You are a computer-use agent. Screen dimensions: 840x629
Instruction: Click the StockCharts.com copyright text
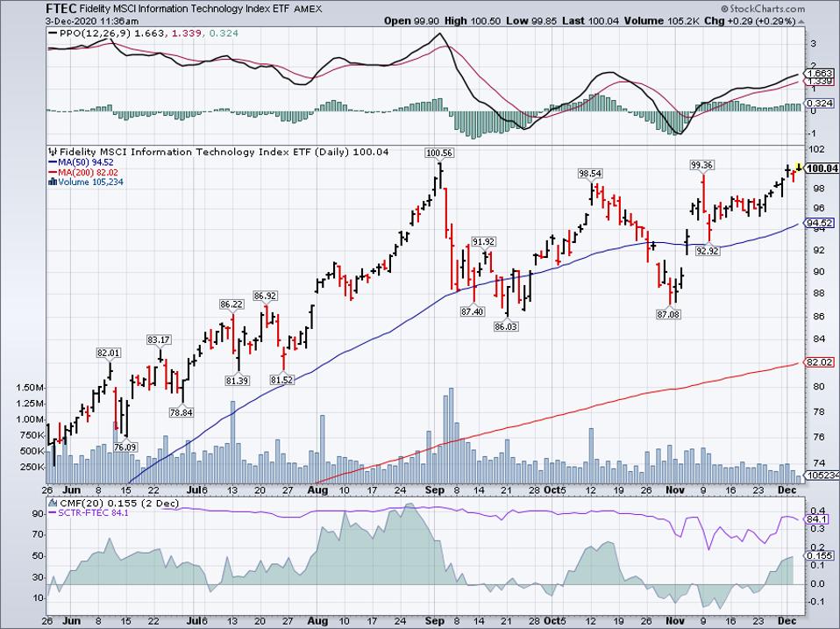[763, 9]
